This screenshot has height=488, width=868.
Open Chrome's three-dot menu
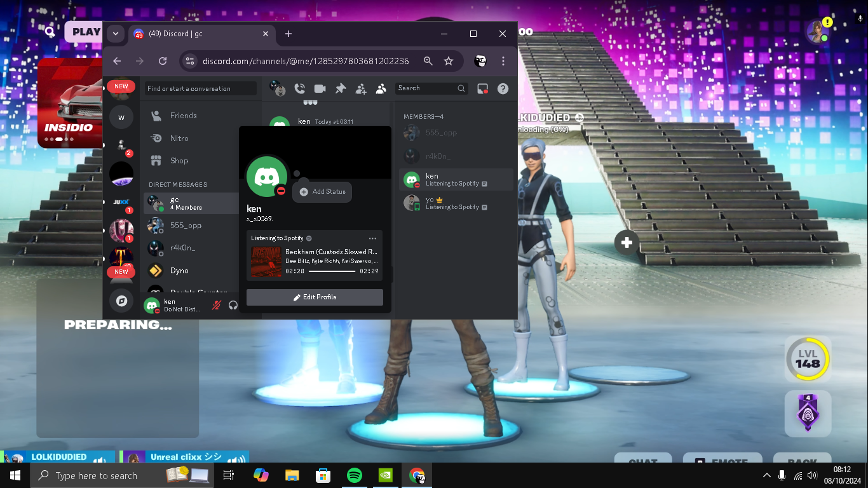tap(503, 61)
